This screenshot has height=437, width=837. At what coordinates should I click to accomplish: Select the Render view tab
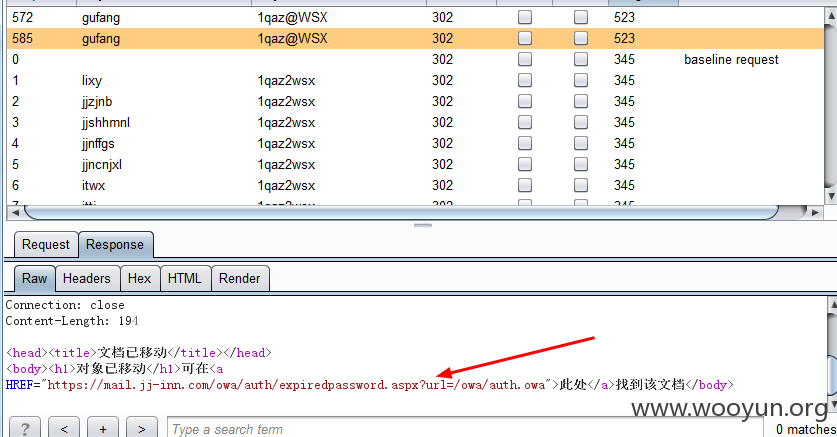tap(240, 278)
